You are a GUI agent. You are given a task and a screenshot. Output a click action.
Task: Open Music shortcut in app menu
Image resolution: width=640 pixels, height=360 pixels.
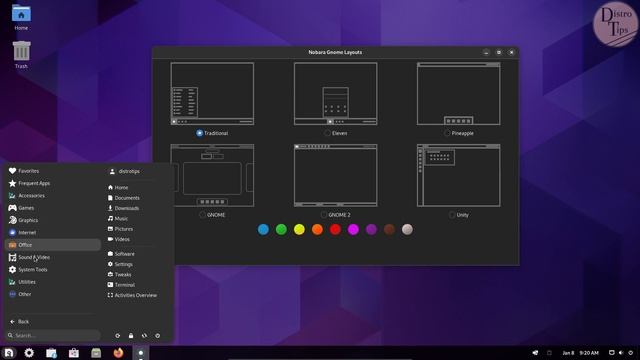[x=118, y=218]
